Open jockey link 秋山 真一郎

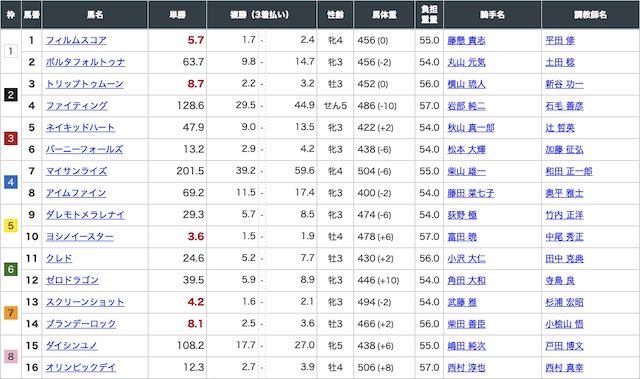(x=471, y=128)
